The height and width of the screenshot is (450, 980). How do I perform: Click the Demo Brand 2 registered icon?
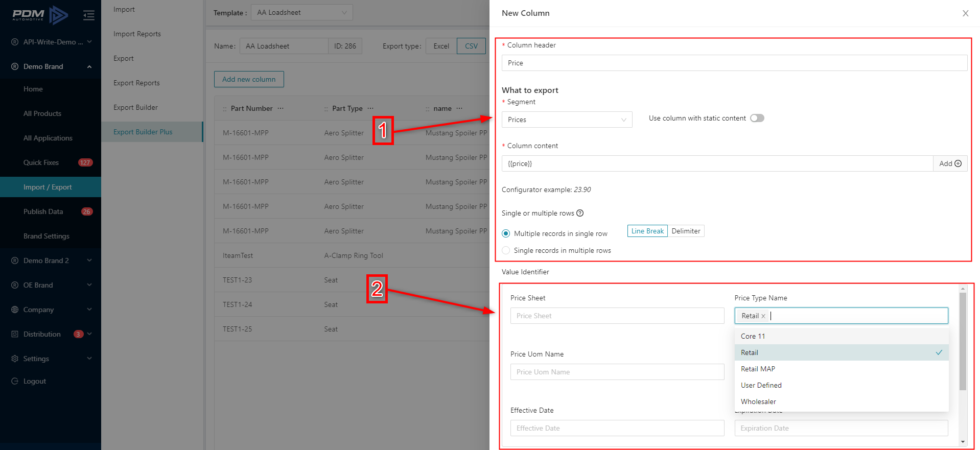click(x=15, y=260)
